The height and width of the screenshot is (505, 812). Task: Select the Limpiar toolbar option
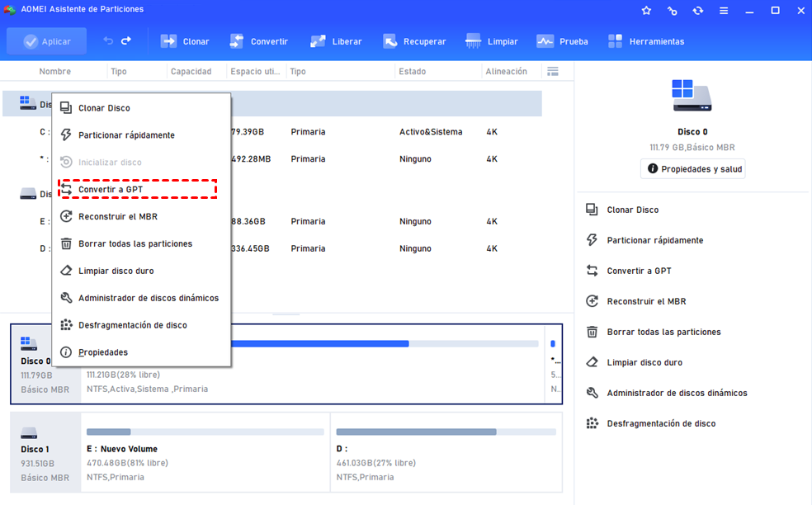pos(492,41)
